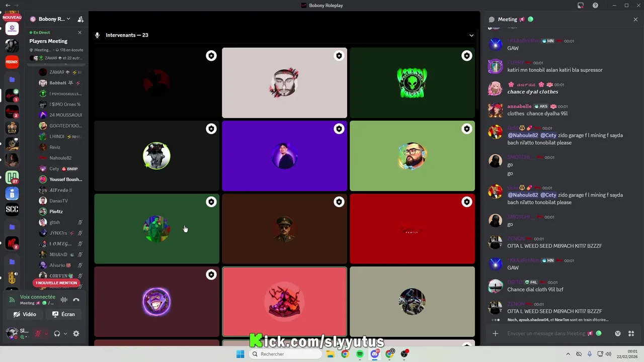Screen dimensions: 644x362
Task: Toggle headphones deafen in user panel
Action: coord(57,333)
